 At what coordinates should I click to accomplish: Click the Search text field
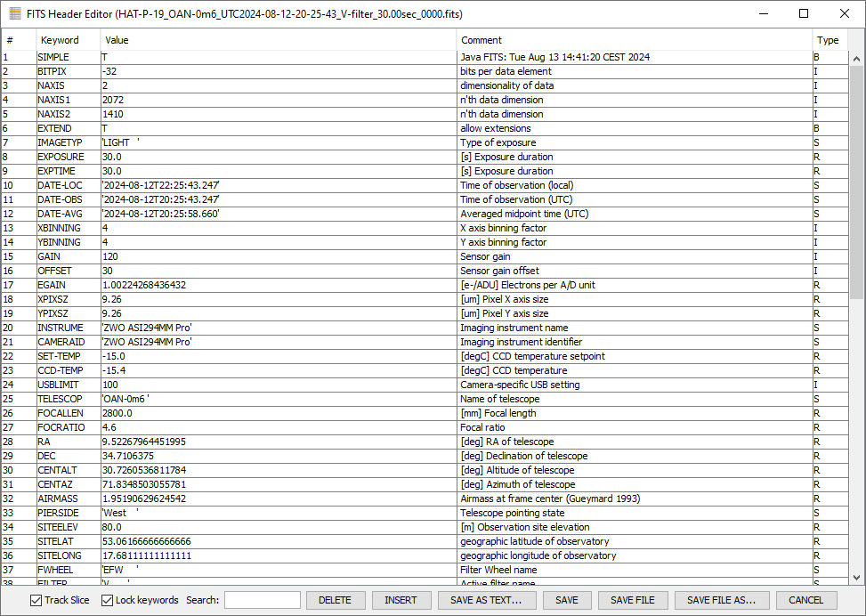(x=262, y=600)
